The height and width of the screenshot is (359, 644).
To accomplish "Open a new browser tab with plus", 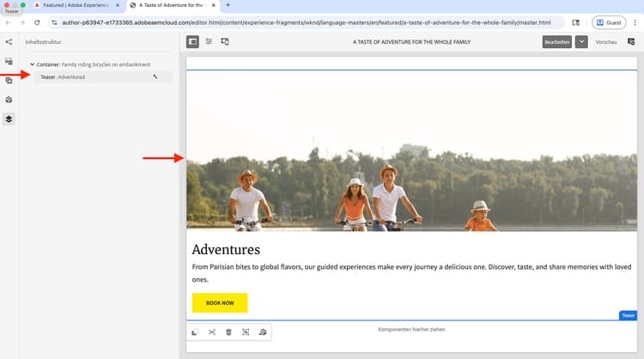I will pyautogui.click(x=228, y=5).
